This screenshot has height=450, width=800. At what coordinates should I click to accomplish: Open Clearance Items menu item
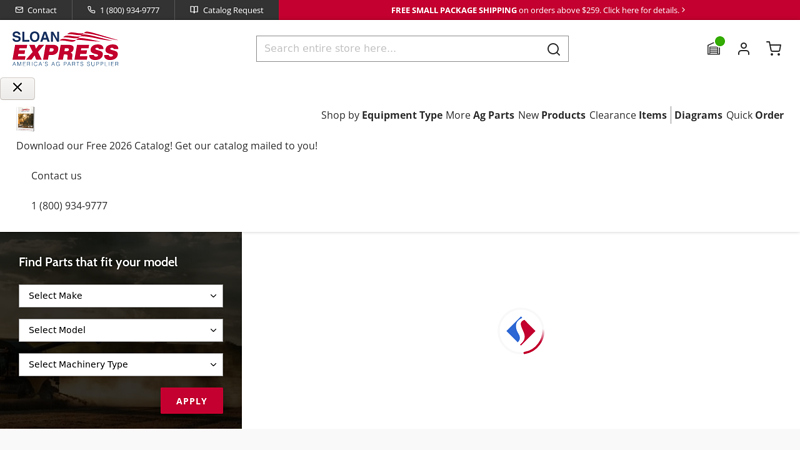coord(628,115)
